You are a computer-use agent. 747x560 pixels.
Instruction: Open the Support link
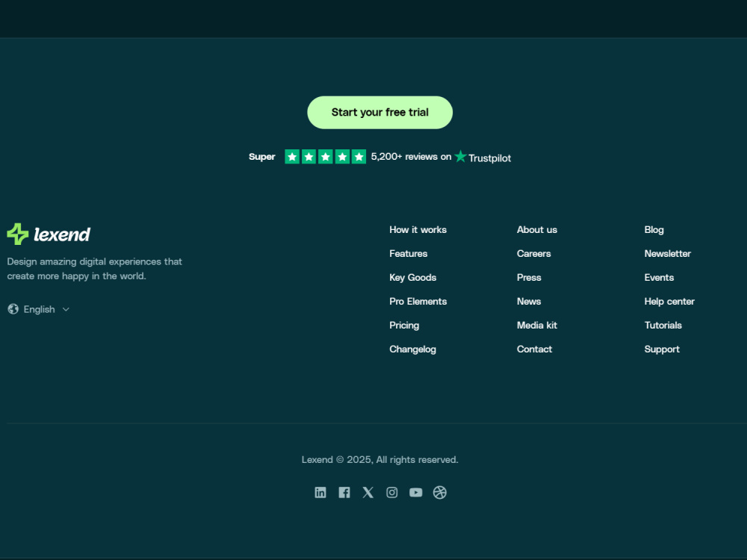662,349
